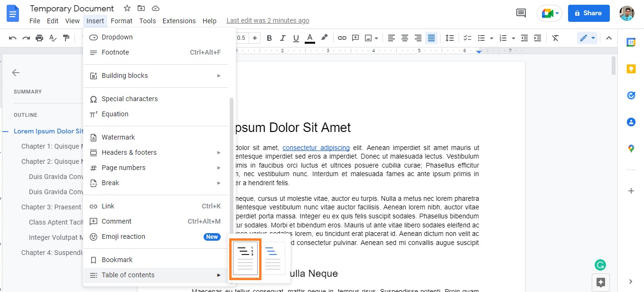This screenshot has height=292, width=644.
Task: Click the Share button
Action: pyautogui.click(x=588, y=13)
